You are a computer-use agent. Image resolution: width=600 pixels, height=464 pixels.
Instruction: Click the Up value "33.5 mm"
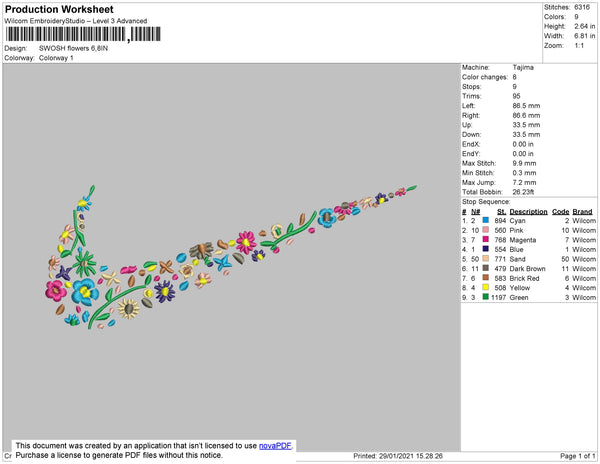527,125
